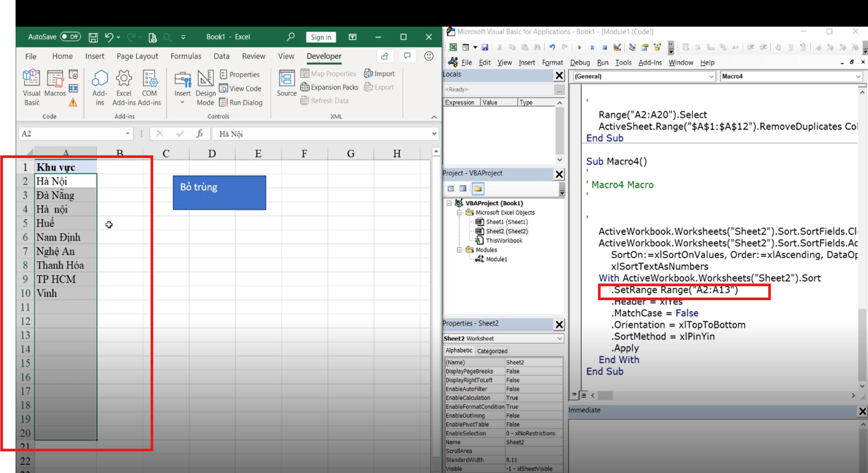
Task: Switch to the Formulas ribbon tab
Action: click(186, 56)
